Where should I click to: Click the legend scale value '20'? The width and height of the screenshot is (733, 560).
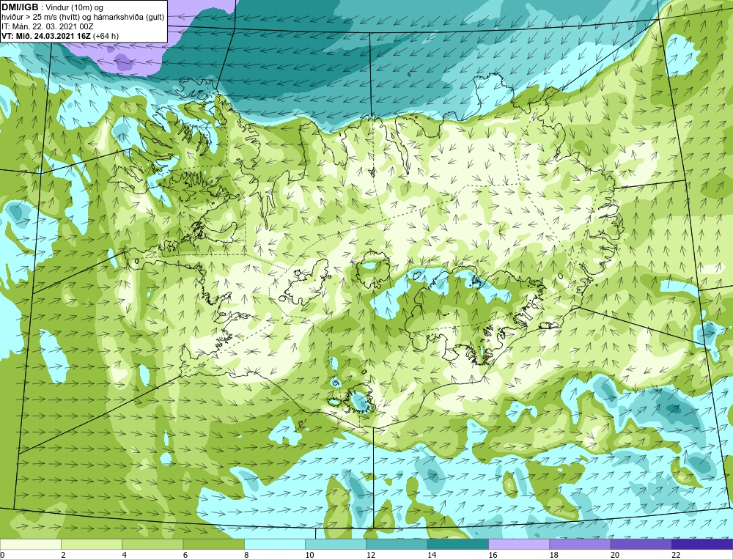coord(614,555)
